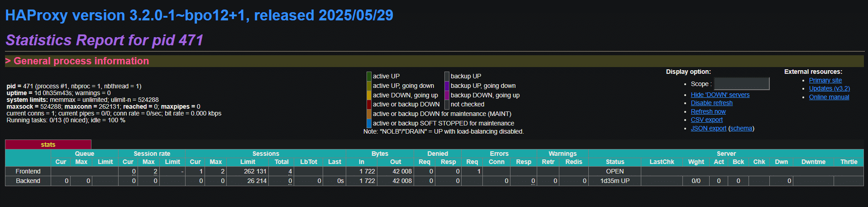The height and width of the screenshot is (207, 868).
Task: Open Hide 'DOWN' servers link
Action: 720,95
